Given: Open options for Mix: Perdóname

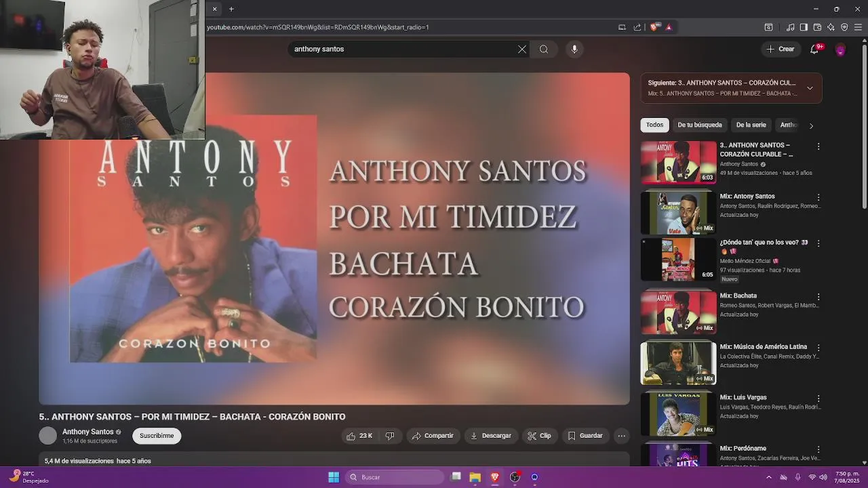Looking at the screenshot, I should pos(818,449).
